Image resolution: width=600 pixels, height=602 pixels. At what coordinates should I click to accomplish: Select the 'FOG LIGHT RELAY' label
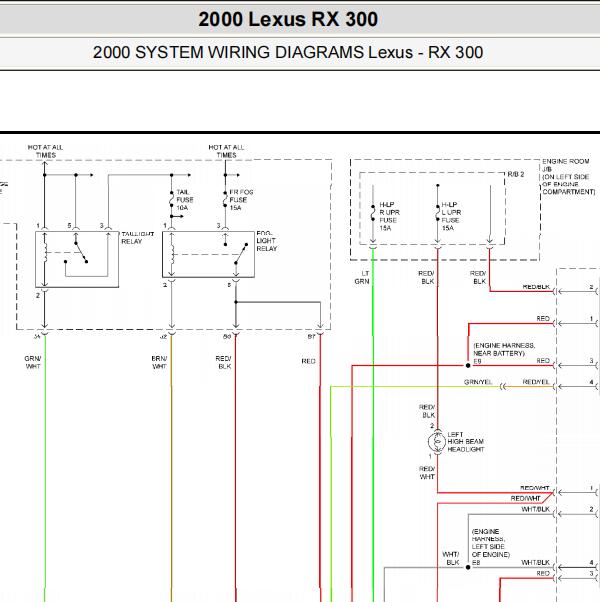click(266, 241)
